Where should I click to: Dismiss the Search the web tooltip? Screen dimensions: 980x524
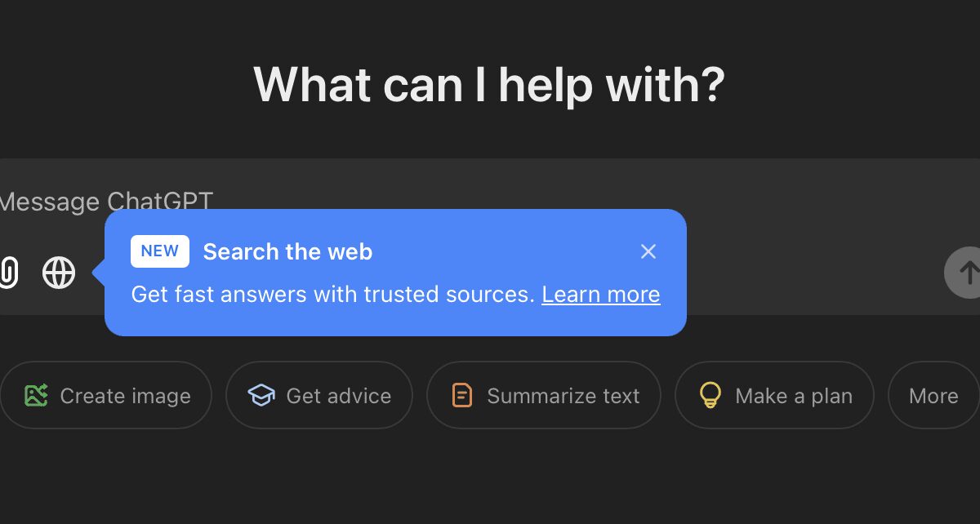648,251
